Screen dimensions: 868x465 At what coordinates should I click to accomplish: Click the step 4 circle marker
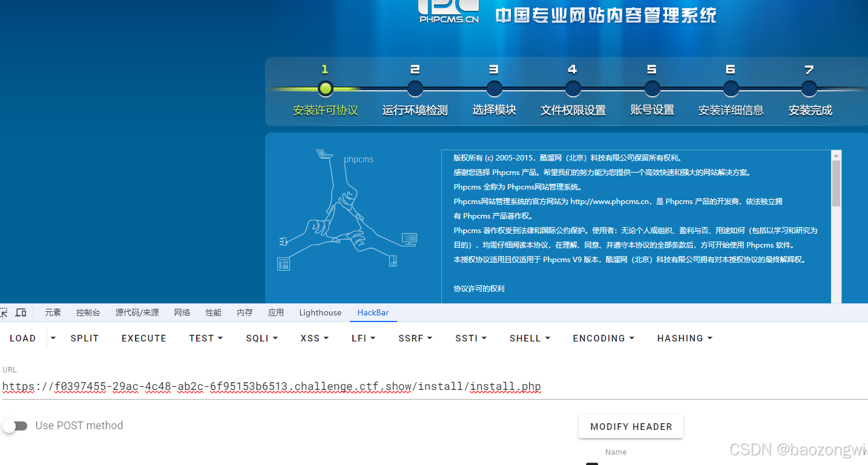point(573,89)
